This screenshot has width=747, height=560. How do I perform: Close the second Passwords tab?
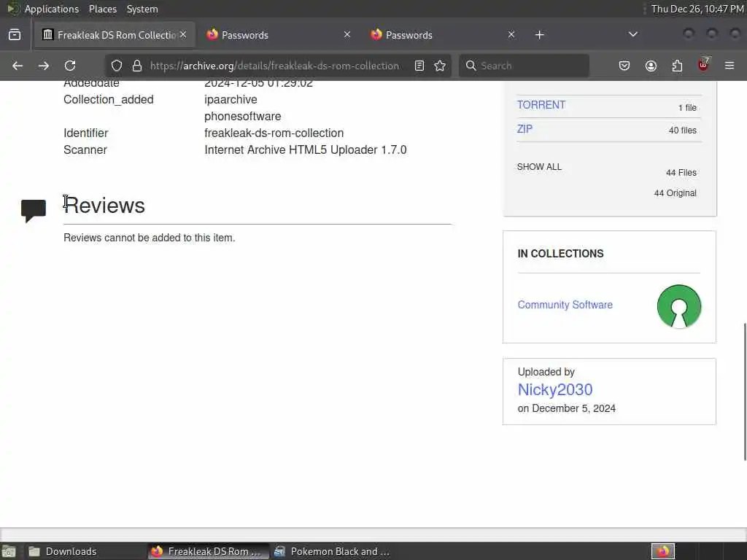(x=511, y=35)
